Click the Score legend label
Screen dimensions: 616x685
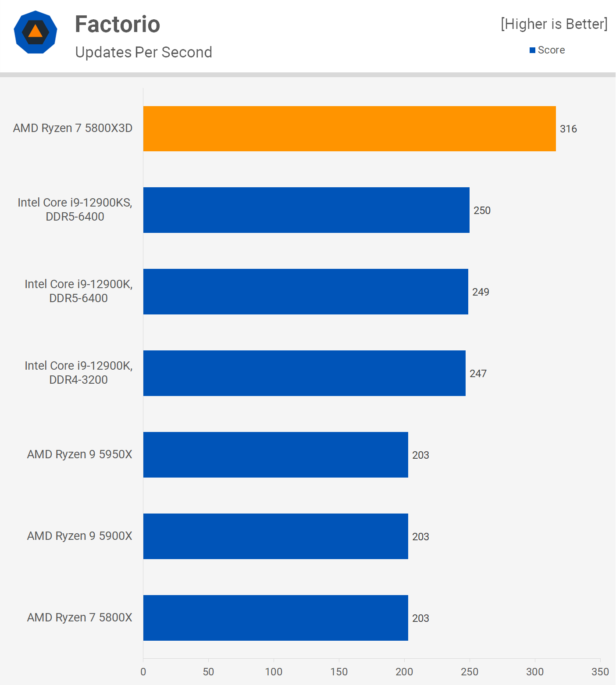(551, 50)
